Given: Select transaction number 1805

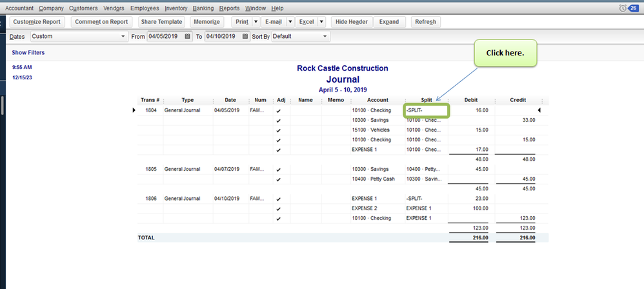Looking at the screenshot, I should pos(151,169).
